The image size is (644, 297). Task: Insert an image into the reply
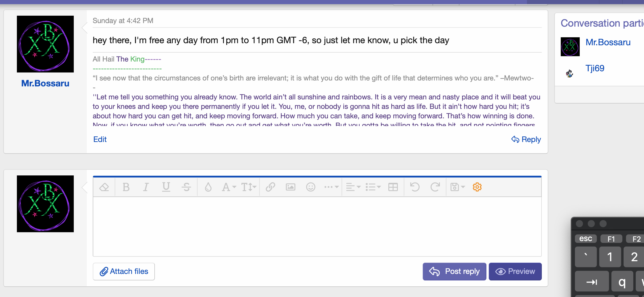[x=291, y=187]
